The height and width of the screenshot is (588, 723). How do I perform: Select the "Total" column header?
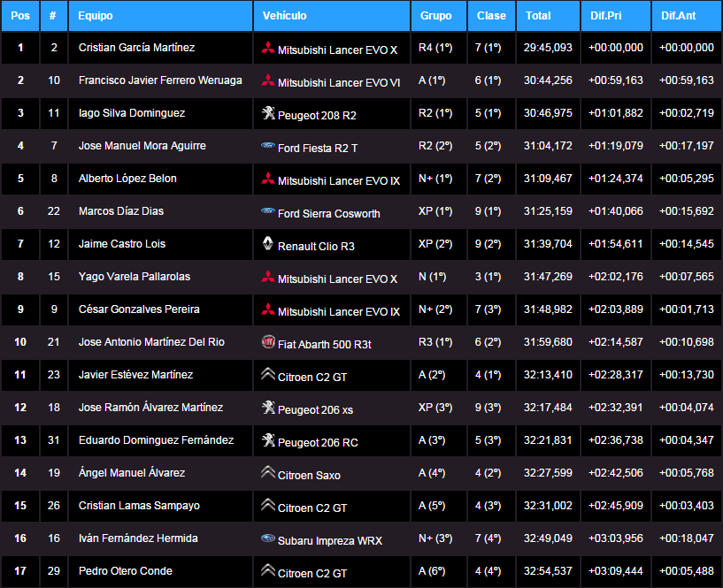(x=549, y=16)
